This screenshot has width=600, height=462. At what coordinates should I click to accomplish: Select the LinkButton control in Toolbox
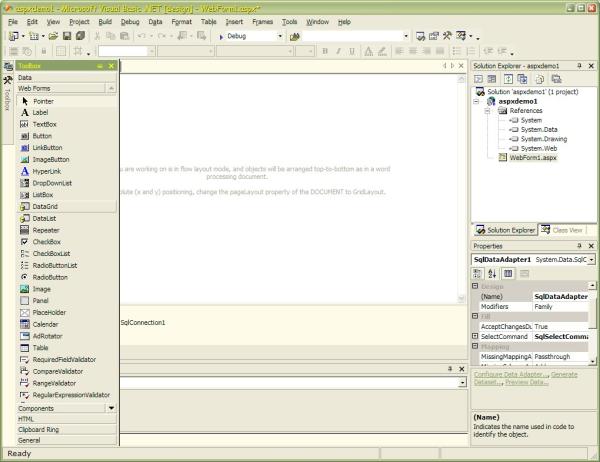[67, 148]
